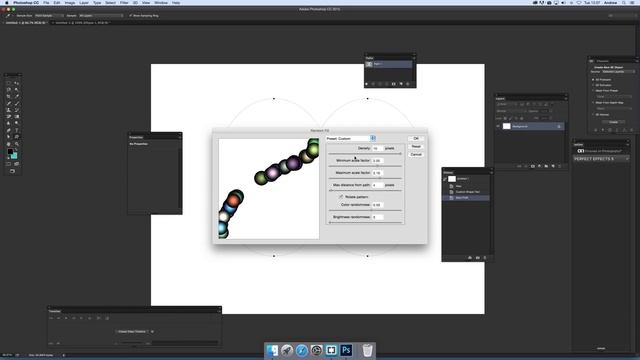Open the File menu
The width and height of the screenshot is (640, 360).
pos(46,2)
